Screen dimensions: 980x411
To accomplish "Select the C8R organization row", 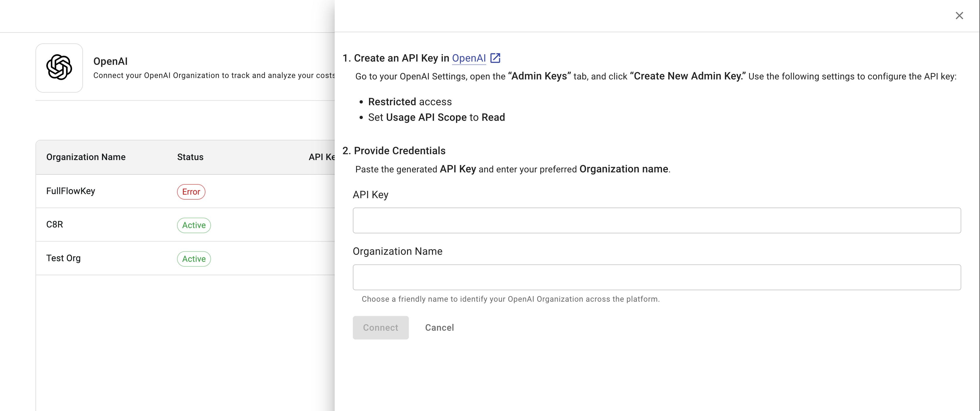I will 55,225.
